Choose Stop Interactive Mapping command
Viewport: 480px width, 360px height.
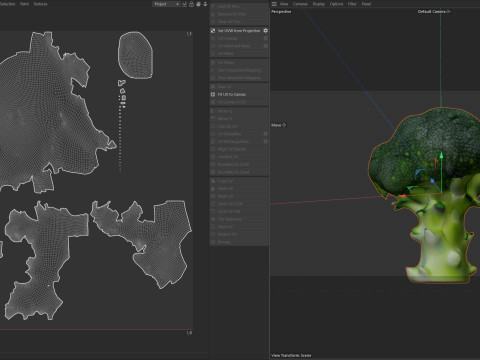(239, 78)
